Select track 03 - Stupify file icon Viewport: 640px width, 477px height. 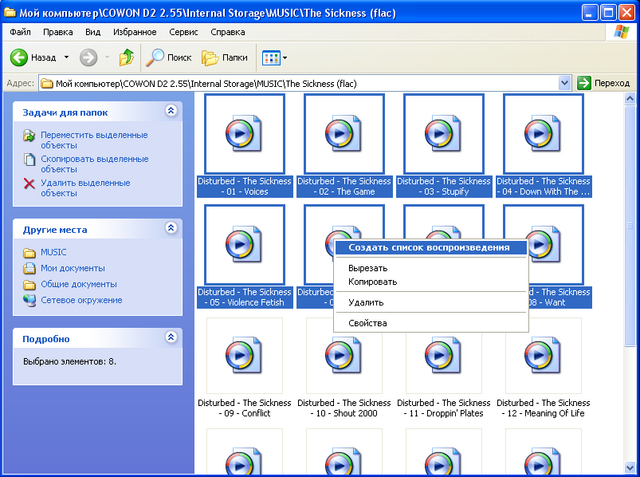coord(444,133)
